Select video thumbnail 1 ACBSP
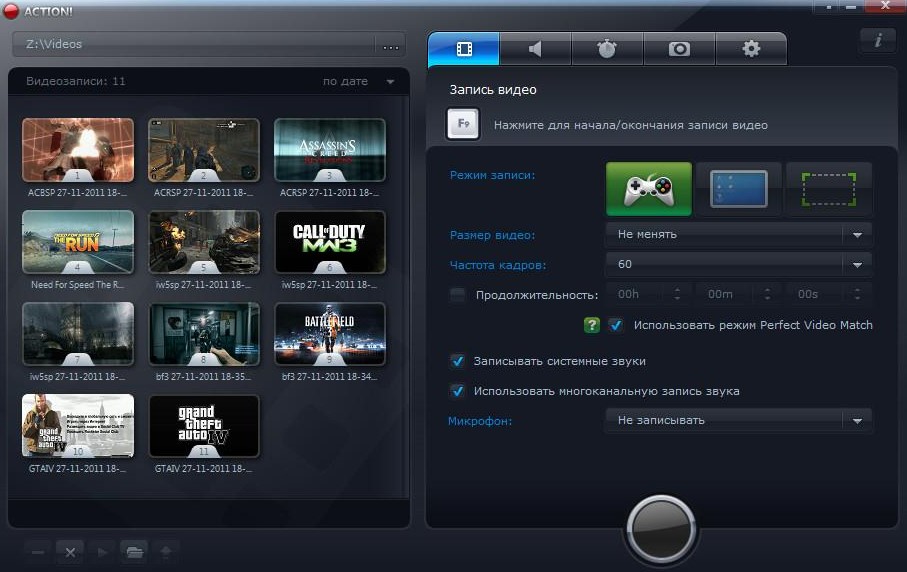Image resolution: width=907 pixels, height=572 pixels. [x=78, y=150]
